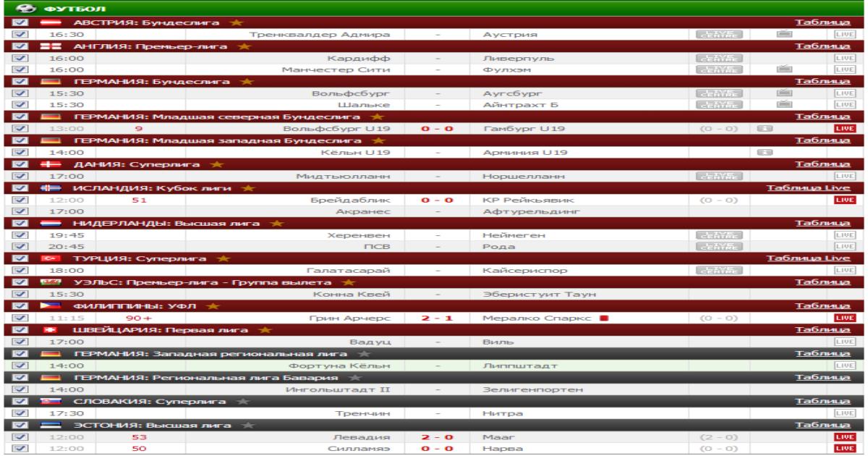Toggle the checkbox for Фортуна Кёльн match

point(20,366)
